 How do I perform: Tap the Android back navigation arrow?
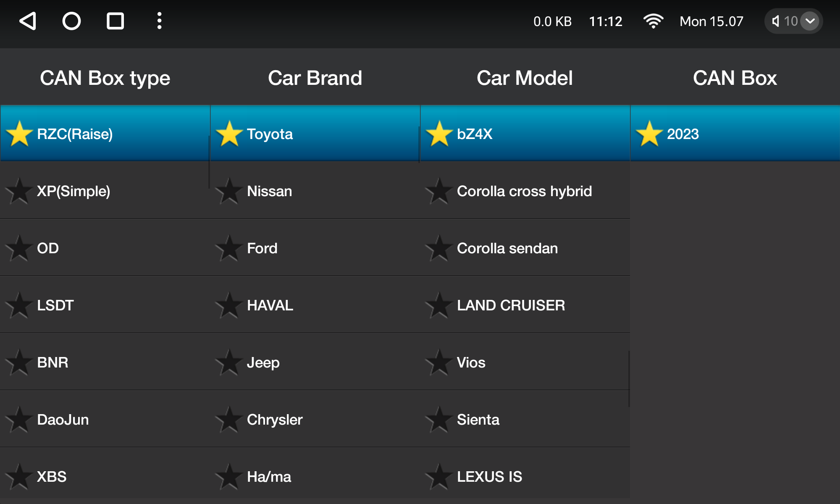(28, 21)
